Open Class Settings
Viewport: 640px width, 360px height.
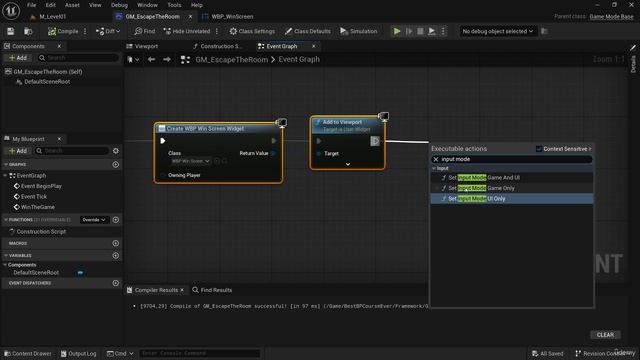pos(252,31)
